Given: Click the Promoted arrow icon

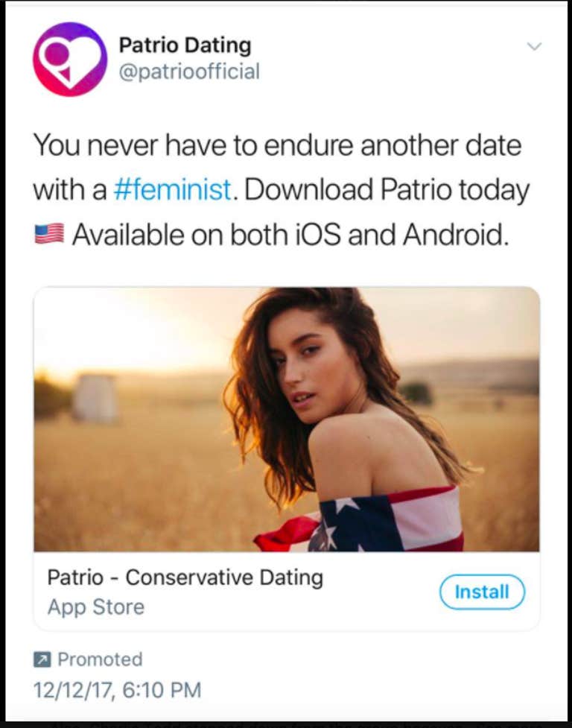Looking at the screenshot, I should 42,659.
